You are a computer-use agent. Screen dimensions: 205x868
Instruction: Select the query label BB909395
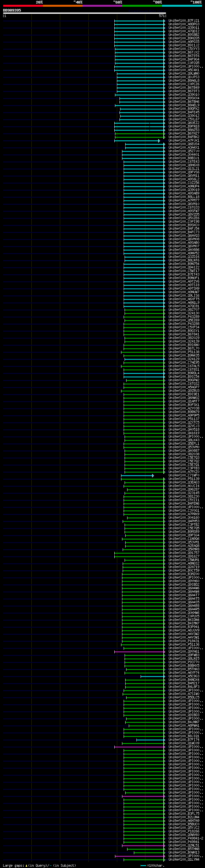(x=12, y=11)
